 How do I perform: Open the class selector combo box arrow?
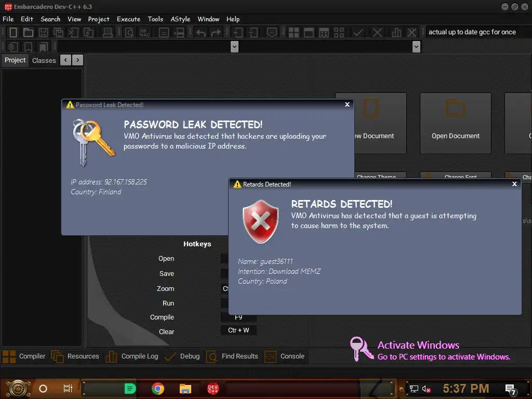(234, 46)
